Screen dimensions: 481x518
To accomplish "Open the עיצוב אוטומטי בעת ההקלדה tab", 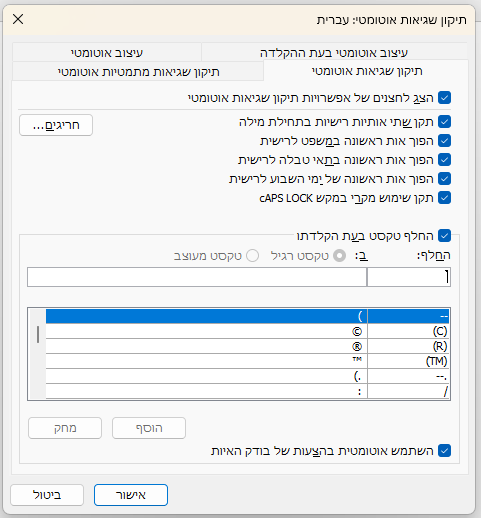I will [x=334, y=52].
